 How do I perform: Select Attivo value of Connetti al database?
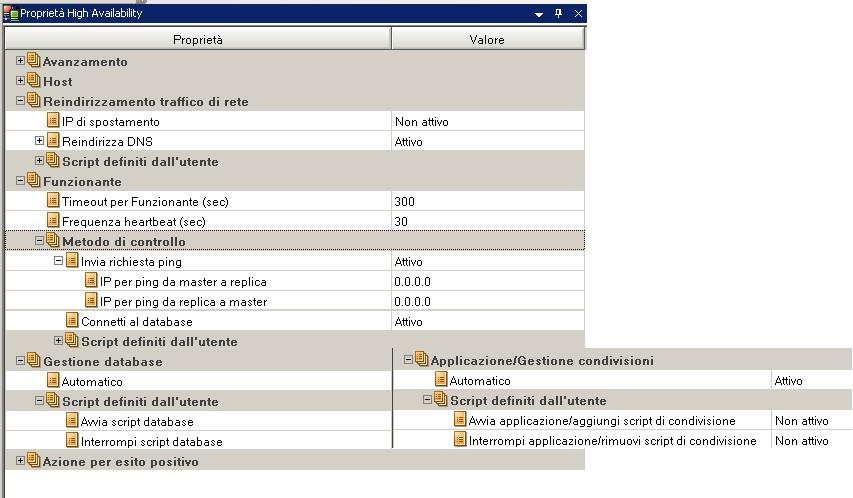point(409,322)
